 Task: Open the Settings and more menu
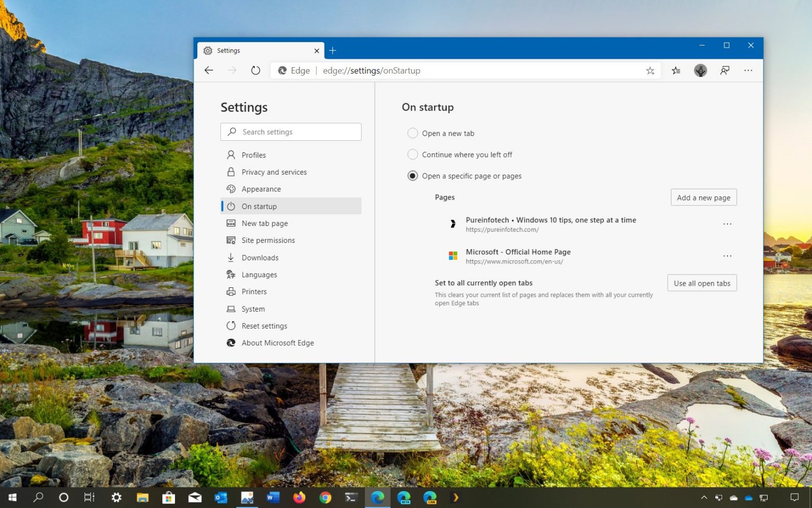[x=748, y=70]
